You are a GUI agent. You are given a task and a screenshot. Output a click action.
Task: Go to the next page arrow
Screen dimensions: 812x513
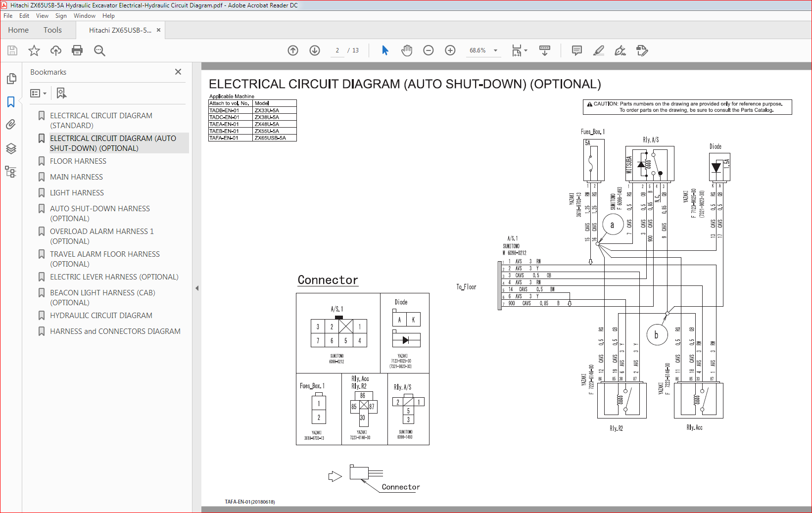tap(315, 50)
